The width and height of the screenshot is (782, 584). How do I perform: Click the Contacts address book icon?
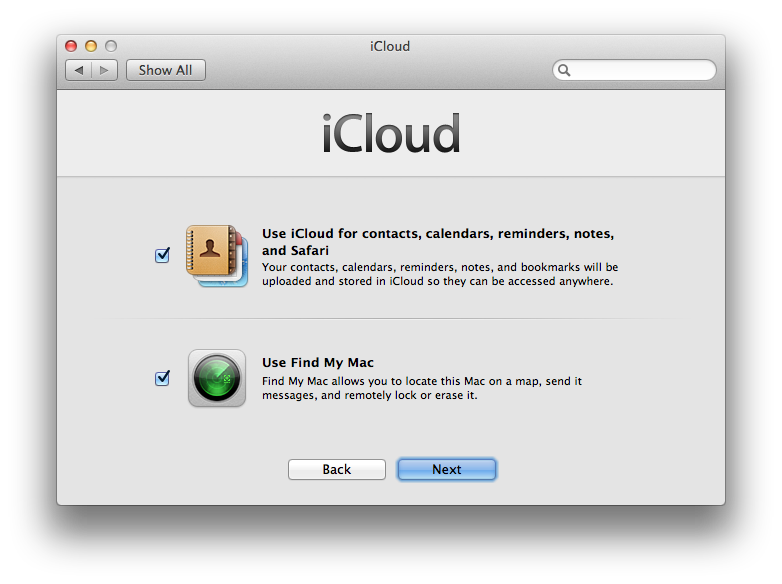217,256
